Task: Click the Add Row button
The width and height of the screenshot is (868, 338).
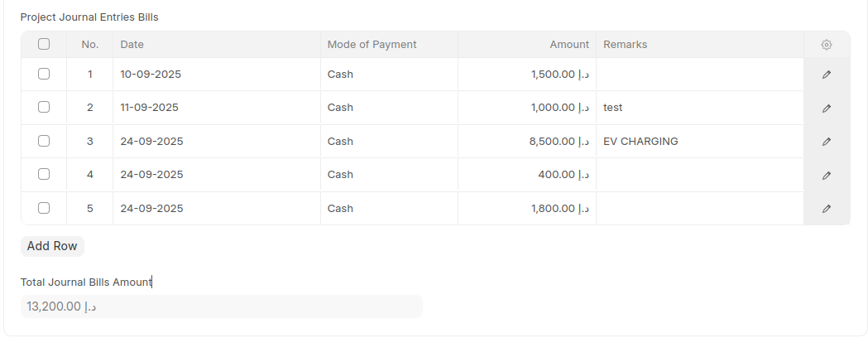Action: pyautogui.click(x=52, y=246)
